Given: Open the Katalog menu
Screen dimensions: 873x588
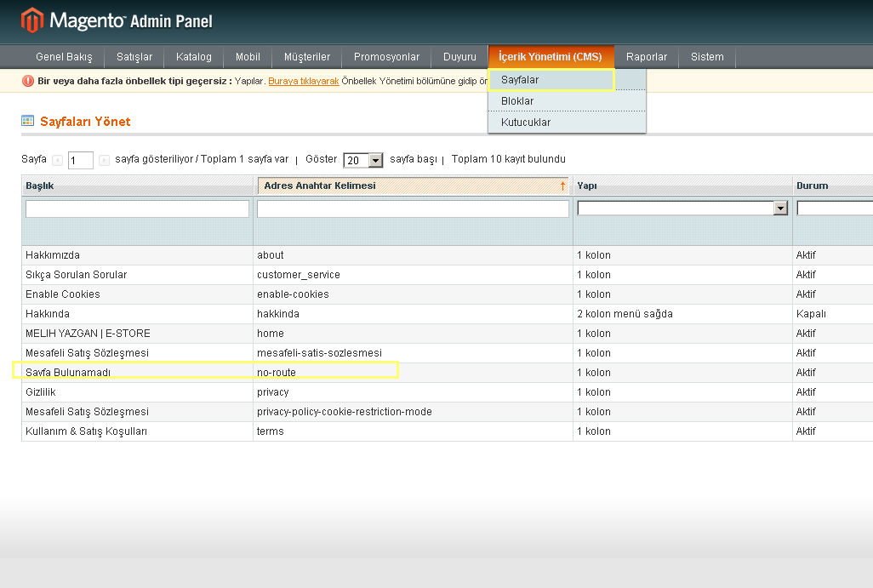Looking at the screenshot, I should coord(194,57).
